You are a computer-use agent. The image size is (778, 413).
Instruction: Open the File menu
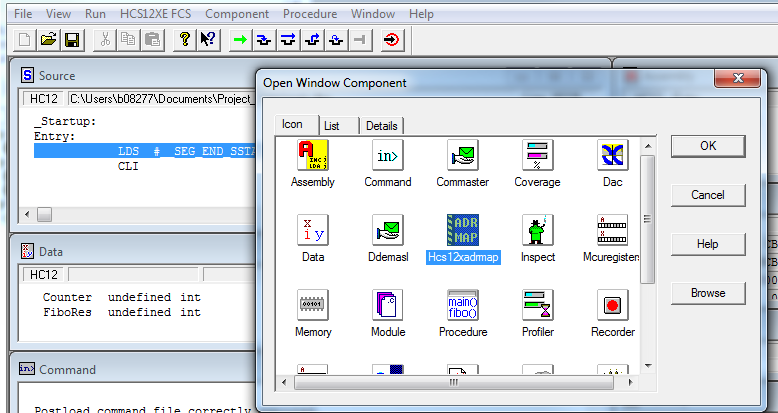click(x=23, y=14)
